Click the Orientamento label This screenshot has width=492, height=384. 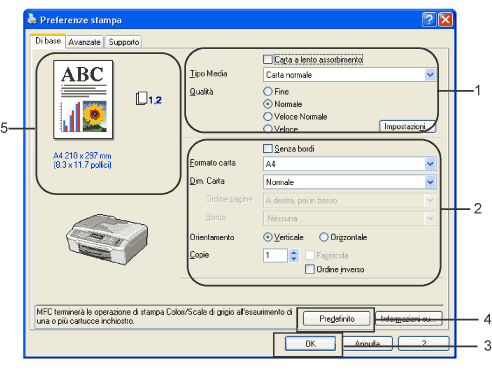coord(212,237)
